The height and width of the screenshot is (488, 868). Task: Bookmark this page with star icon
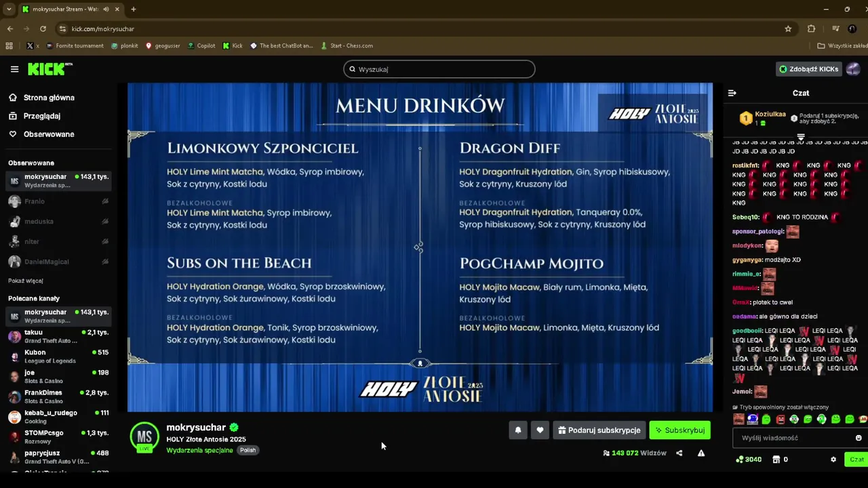click(x=788, y=28)
